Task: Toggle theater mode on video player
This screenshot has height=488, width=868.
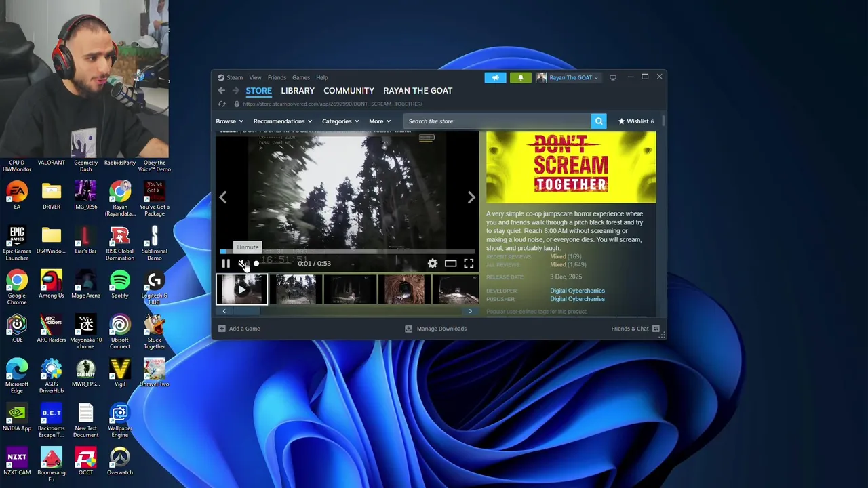Action: (x=450, y=264)
